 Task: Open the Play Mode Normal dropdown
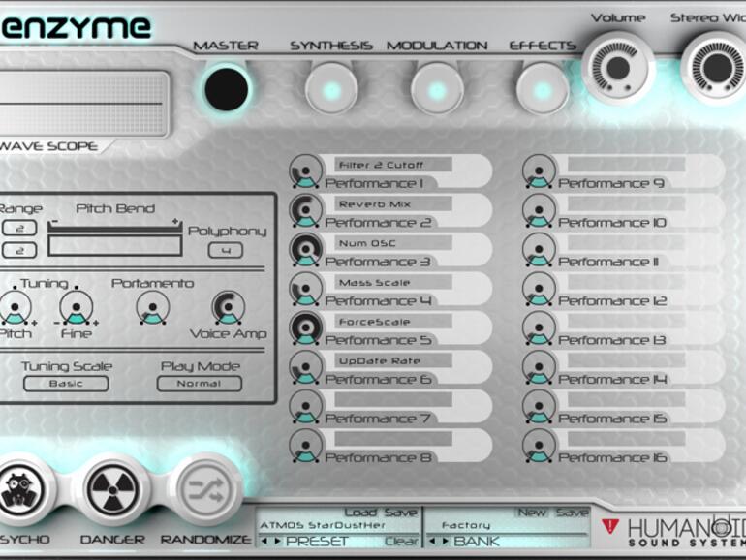click(x=200, y=384)
